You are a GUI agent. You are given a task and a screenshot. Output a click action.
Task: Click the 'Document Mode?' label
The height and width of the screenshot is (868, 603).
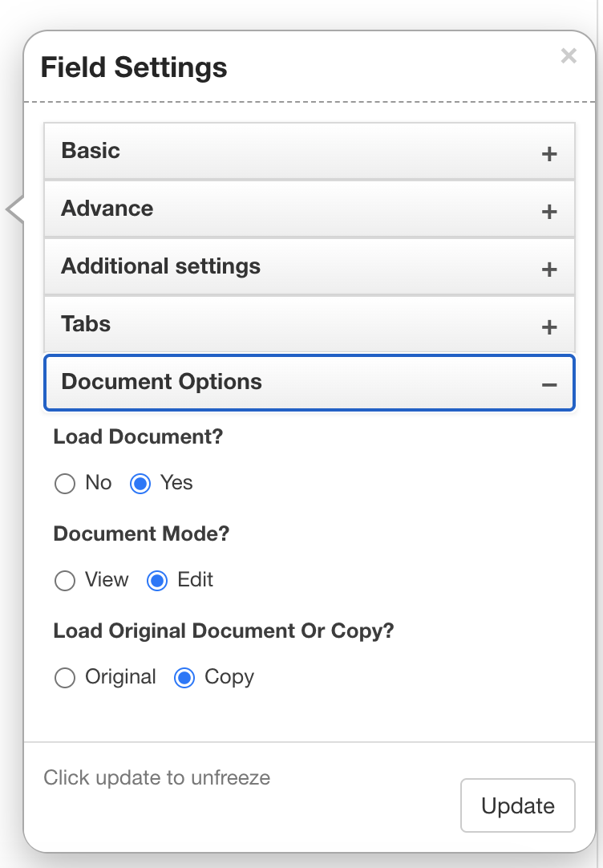coord(142,533)
